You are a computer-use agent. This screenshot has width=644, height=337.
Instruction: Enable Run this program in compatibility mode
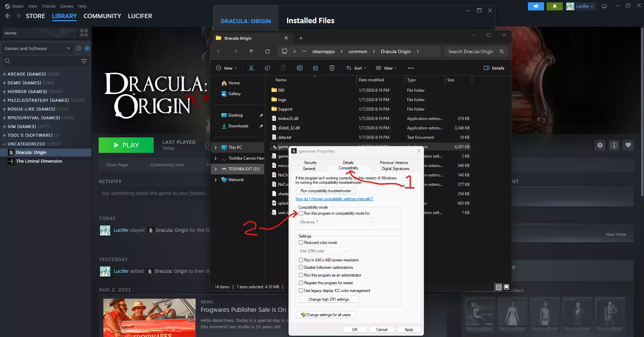[x=301, y=213]
